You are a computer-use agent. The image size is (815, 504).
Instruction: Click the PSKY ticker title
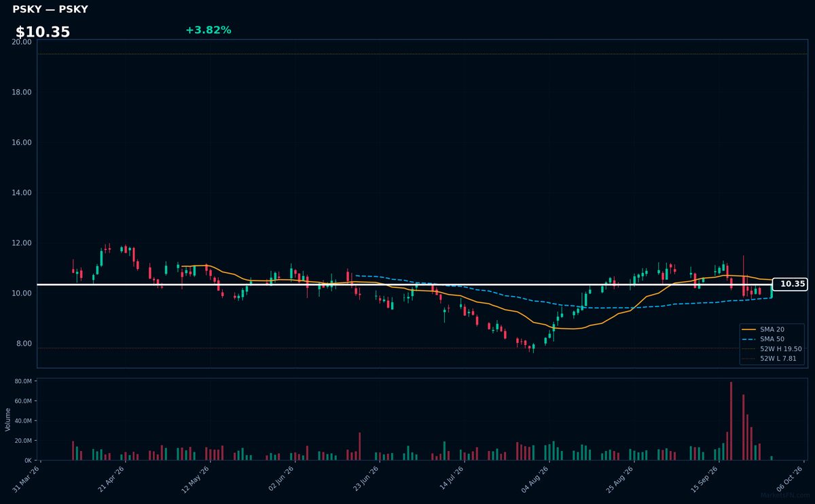(50, 10)
